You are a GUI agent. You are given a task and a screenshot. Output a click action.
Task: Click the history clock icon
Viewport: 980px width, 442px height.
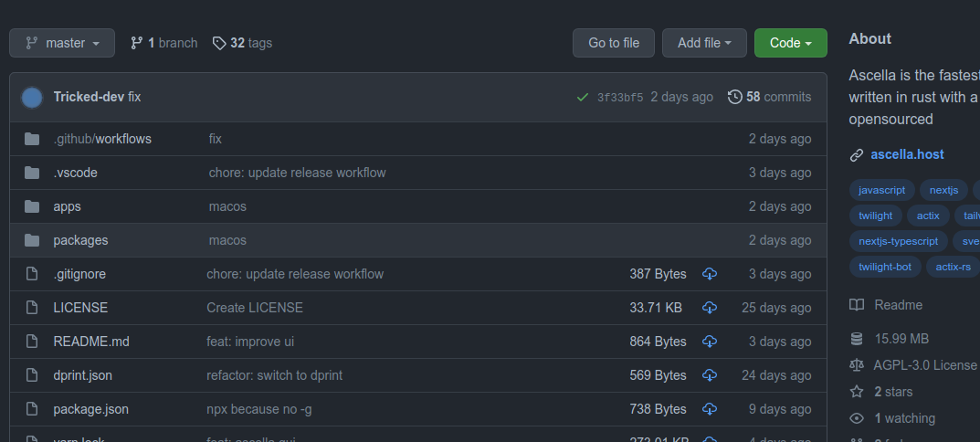click(x=735, y=97)
